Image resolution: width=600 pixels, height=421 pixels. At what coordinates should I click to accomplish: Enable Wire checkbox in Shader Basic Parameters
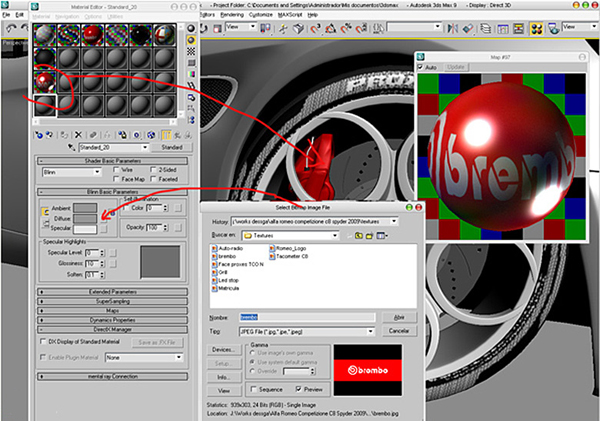click(x=116, y=169)
